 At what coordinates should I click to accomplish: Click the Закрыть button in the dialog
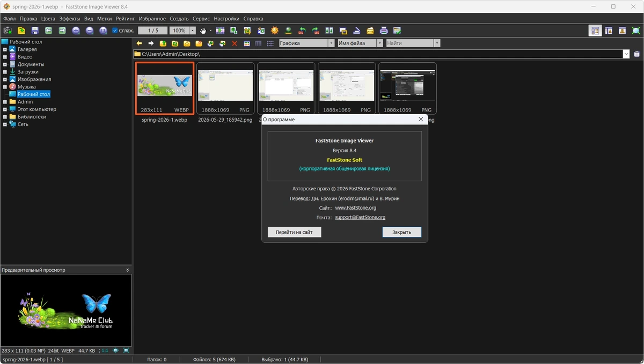coord(402,232)
